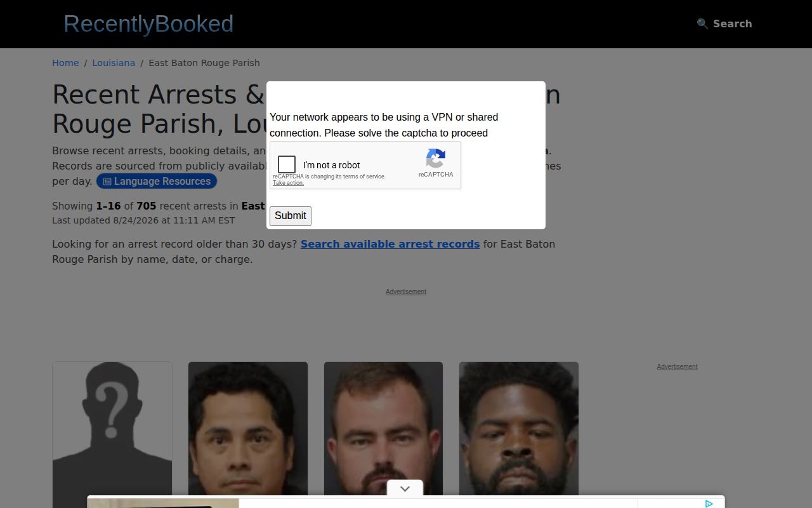Click the Advertisement label in the right sidebar
The height and width of the screenshot is (508, 812).
[677, 366]
